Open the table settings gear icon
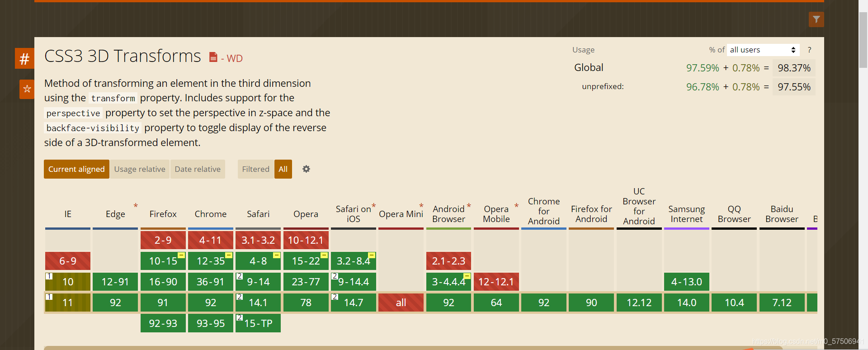The width and height of the screenshot is (868, 350). (306, 169)
